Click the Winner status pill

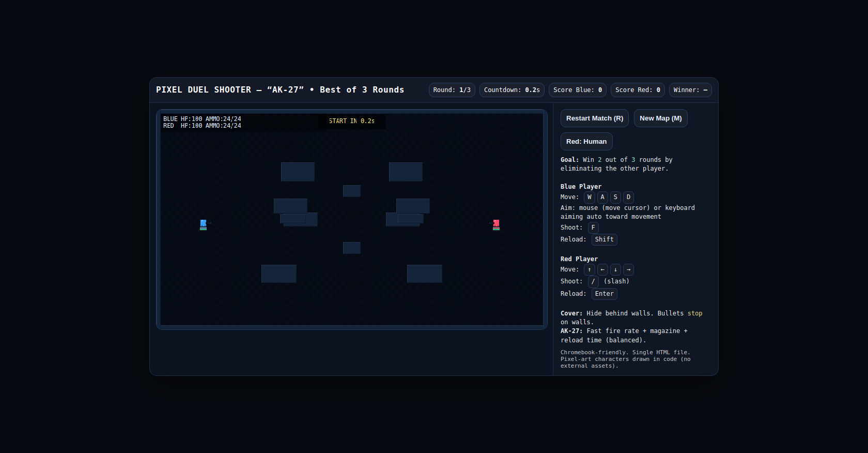click(x=690, y=90)
